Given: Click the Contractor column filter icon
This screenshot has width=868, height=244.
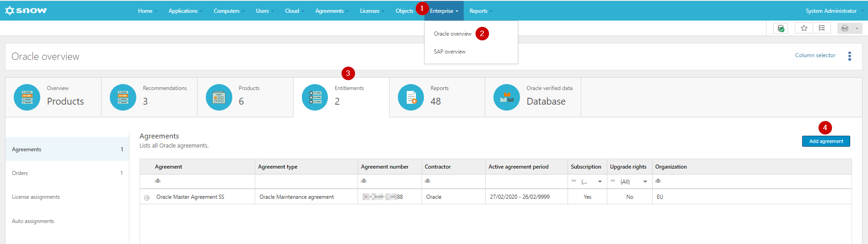Looking at the screenshot, I should [x=428, y=181].
